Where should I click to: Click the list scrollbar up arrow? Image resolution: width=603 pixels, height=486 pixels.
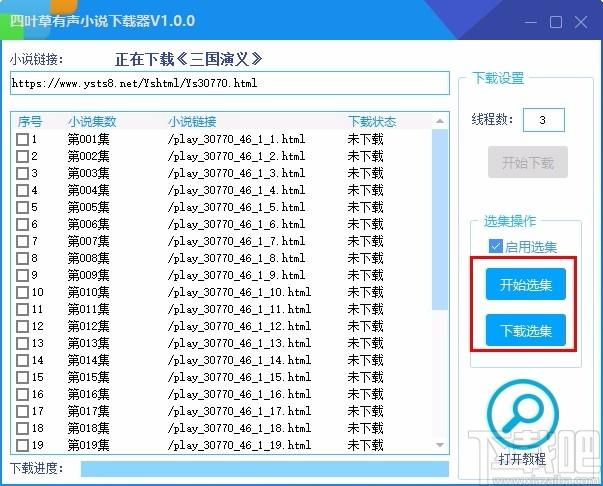[x=440, y=121]
